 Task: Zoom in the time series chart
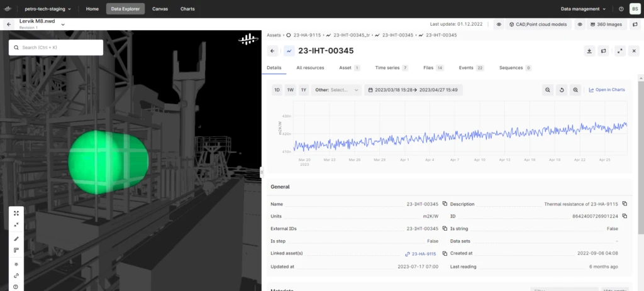pyautogui.click(x=575, y=90)
